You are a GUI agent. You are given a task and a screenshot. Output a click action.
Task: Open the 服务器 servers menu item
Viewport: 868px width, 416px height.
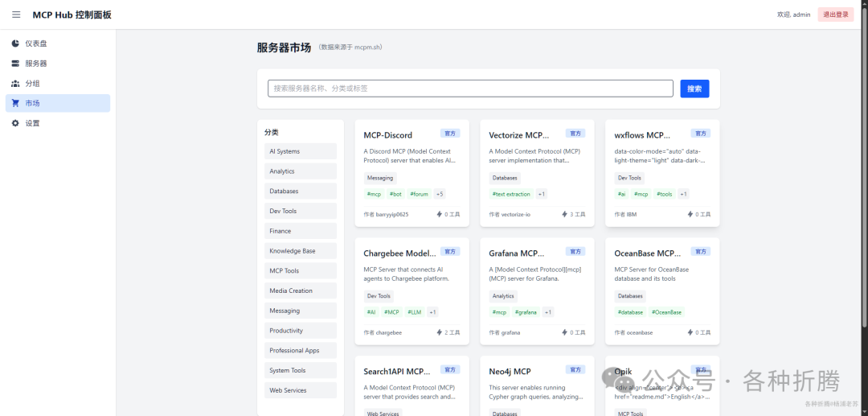click(58, 63)
